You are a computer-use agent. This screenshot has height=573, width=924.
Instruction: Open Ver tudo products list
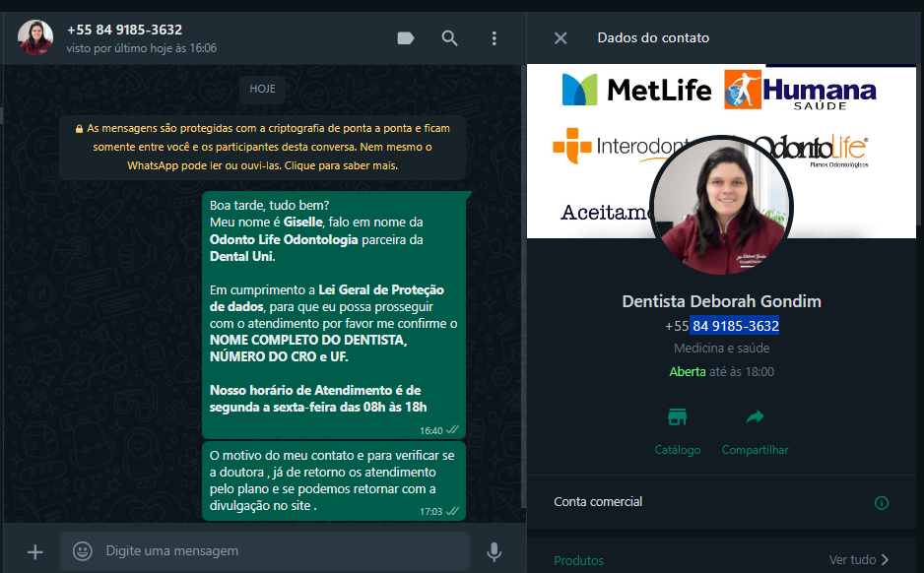click(x=859, y=559)
